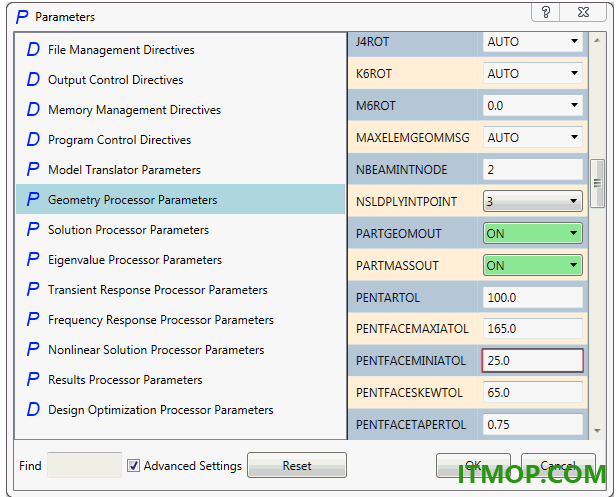Click the P icon beside Geometry Processor Parameters
This screenshot has width=616, height=497.
[33, 200]
